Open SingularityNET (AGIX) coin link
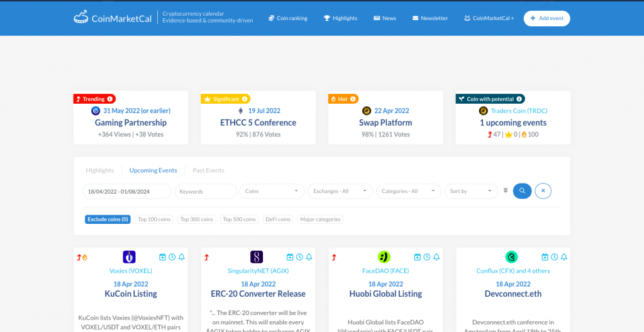 point(258,271)
